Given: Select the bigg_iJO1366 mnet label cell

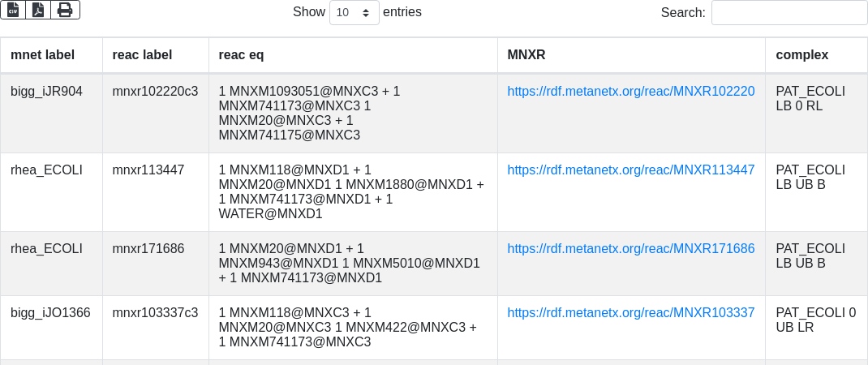Looking at the screenshot, I should click(50, 313).
